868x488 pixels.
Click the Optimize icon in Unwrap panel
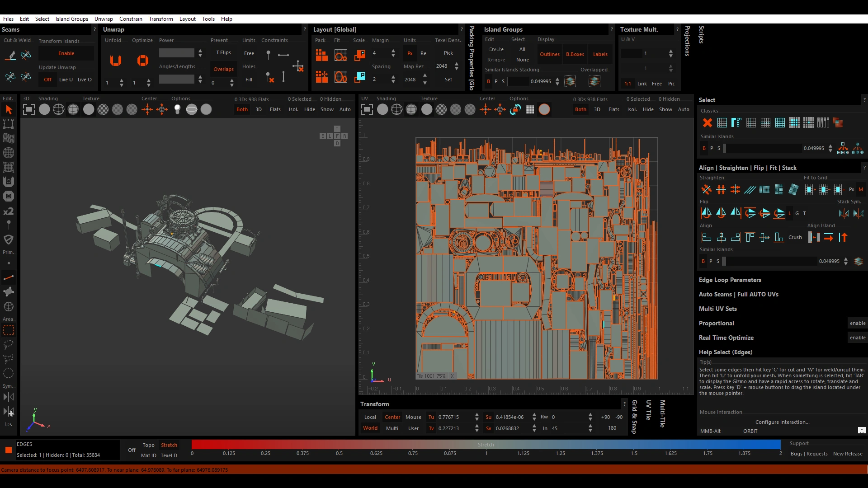(142, 61)
